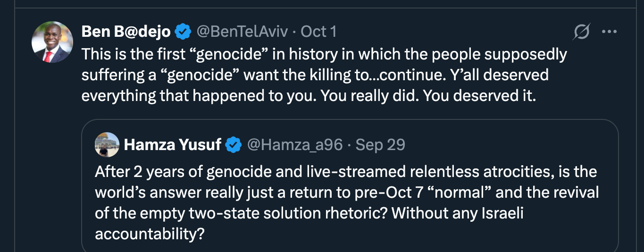Click the line starting "After 2 years of genocide"

[x=345, y=172]
